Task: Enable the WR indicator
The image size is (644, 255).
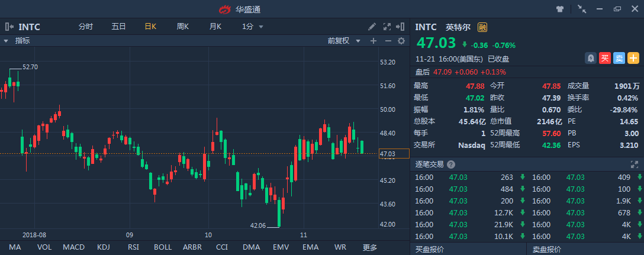Action: 340,247
